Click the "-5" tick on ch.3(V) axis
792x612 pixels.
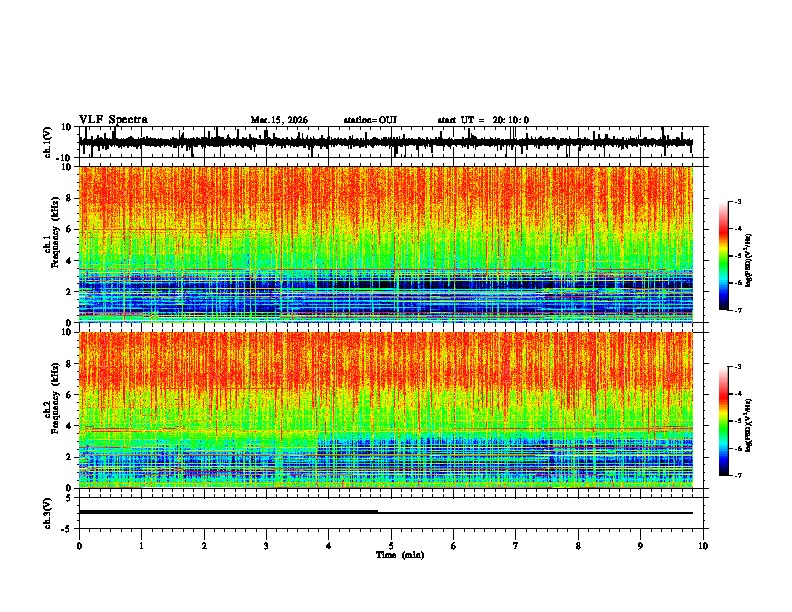(x=67, y=529)
